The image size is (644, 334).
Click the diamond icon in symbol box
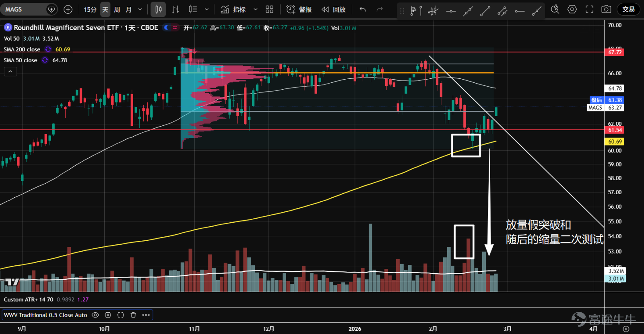(x=52, y=9)
